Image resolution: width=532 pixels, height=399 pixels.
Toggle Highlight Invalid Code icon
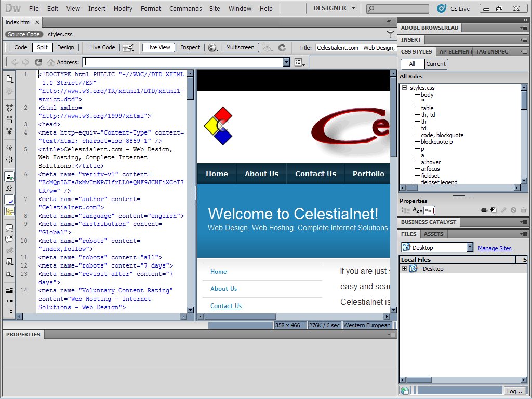9,188
